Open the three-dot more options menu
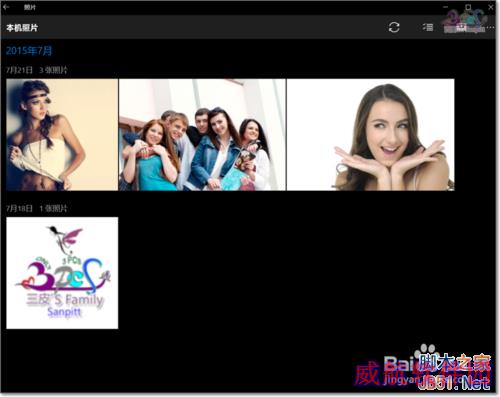 [490, 27]
